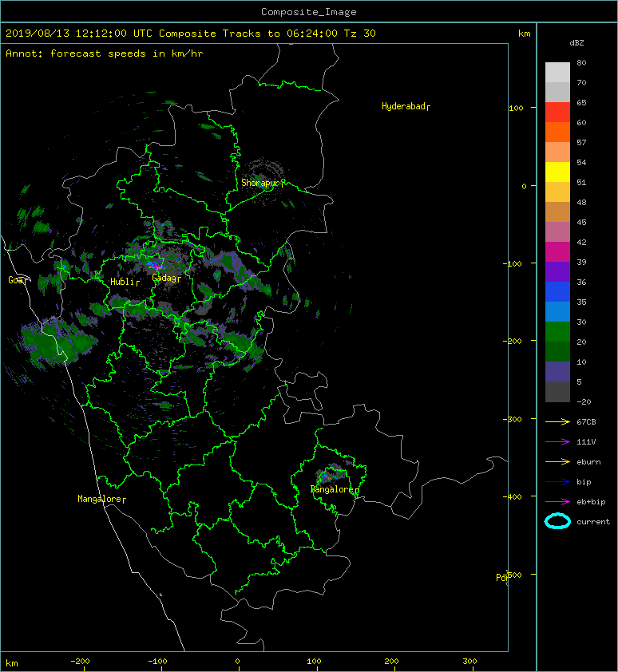The height and width of the screenshot is (672, 618).
Task: Click the 2019/08/13 12:12:00 UTC timestamp
Action: click(x=79, y=34)
